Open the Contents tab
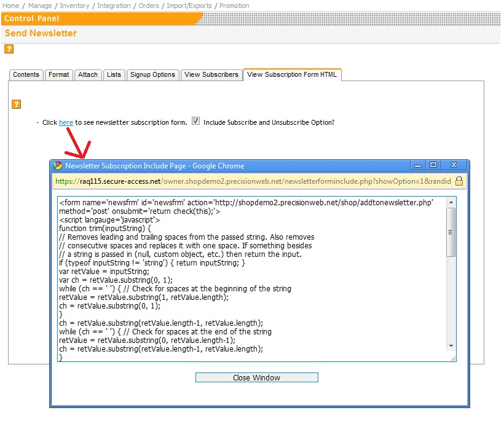The width and height of the screenshot is (504, 429). [x=26, y=75]
